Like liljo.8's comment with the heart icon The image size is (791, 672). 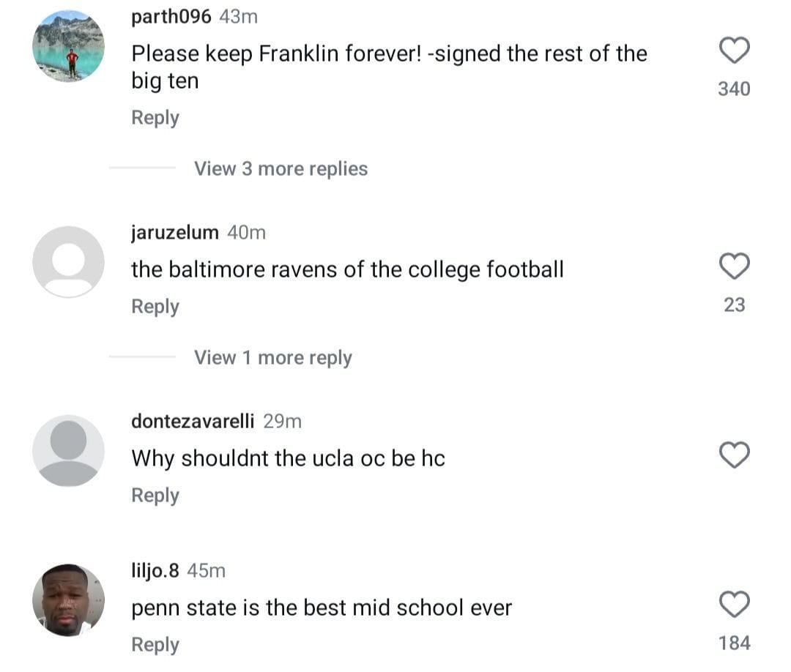coord(734,605)
